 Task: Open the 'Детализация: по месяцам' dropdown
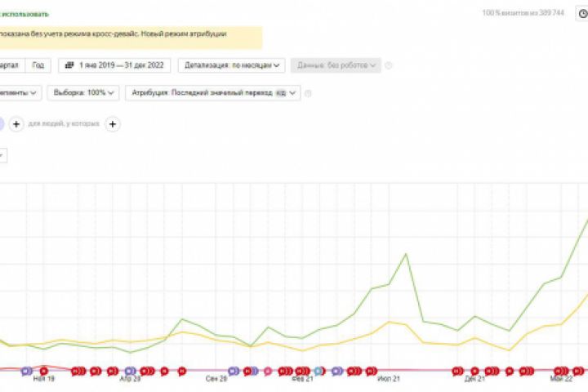click(x=234, y=65)
